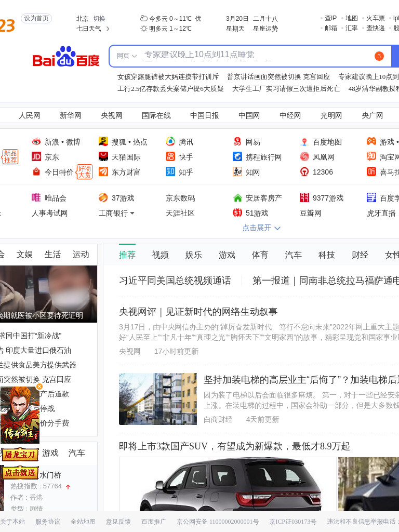Click the 51 Games icon
Viewport: 399px width, 532px height.
(x=237, y=212)
